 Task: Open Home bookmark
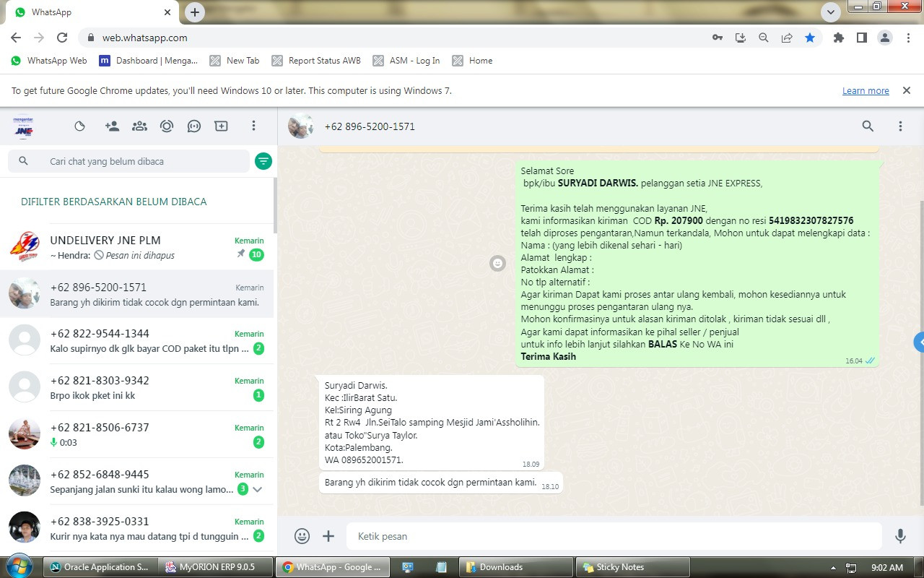pyautogui.click(x=473, y=61)
